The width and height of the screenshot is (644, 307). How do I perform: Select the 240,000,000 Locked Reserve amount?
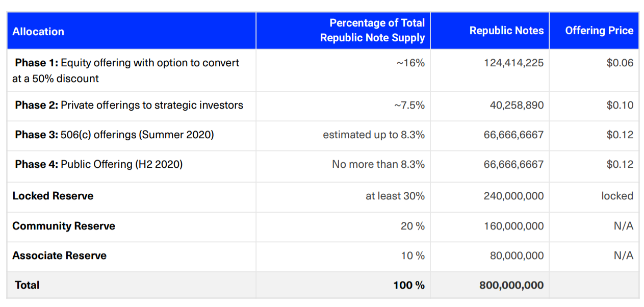513,196
